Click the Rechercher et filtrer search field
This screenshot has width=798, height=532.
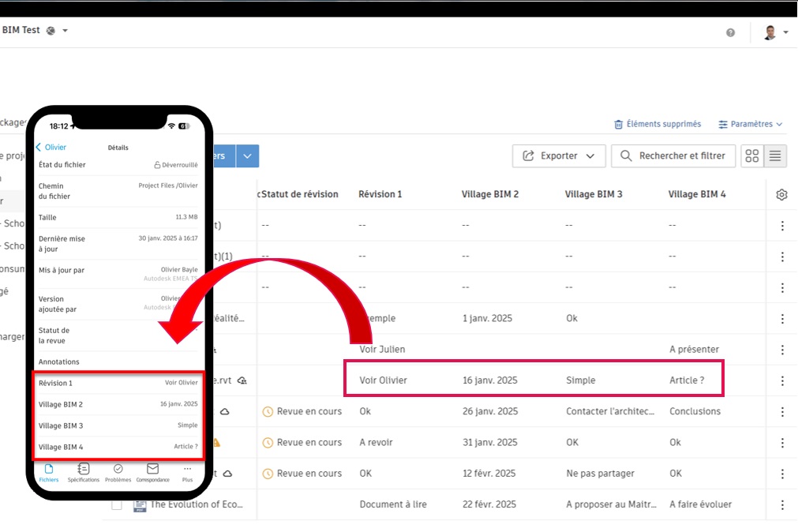[672, 155]
